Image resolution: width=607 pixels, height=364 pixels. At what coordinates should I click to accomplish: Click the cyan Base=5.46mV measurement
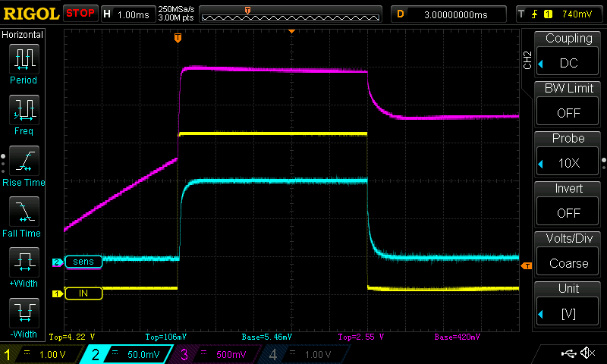pyautogui.click(x=267, y=337)
